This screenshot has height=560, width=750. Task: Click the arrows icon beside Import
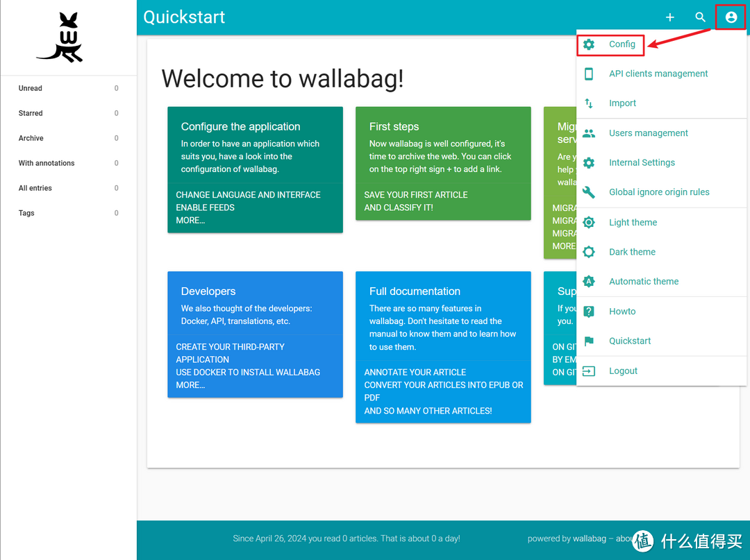point(589,103)
